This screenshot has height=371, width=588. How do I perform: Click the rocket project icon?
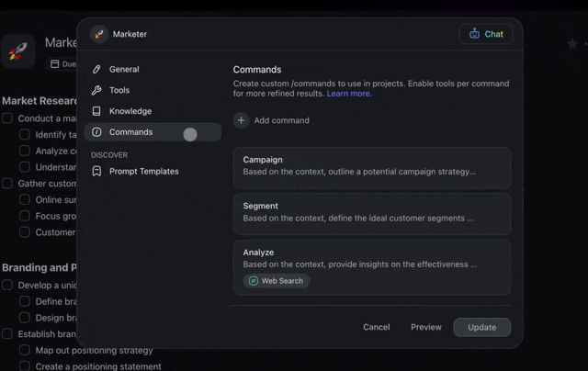(18, 51)
